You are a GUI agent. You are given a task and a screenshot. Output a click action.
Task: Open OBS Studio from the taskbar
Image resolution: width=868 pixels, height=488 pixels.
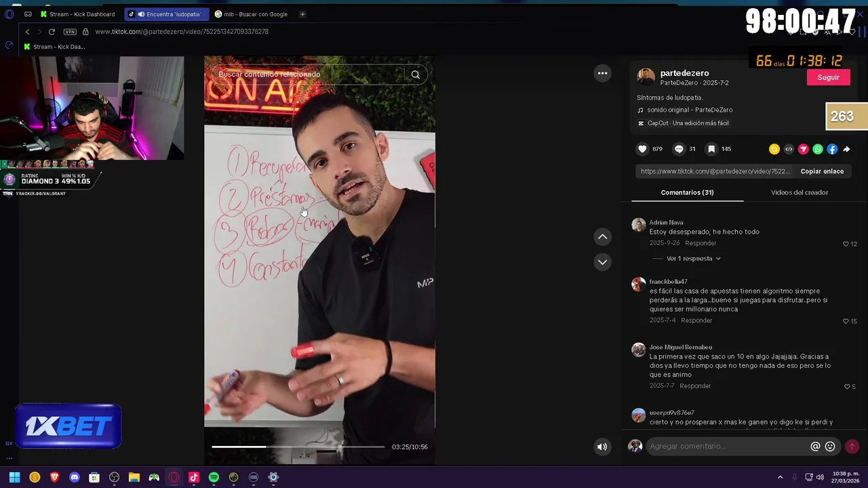[x=114, y=477]
